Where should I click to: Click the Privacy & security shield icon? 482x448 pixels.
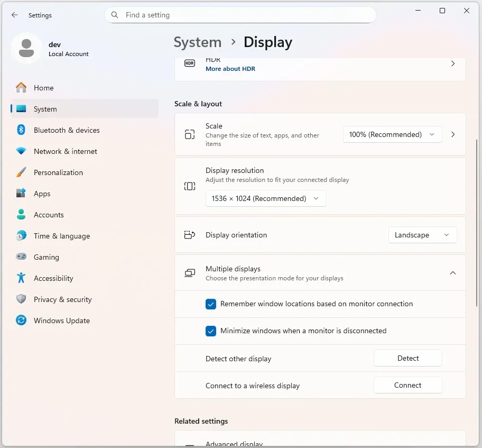(21, 299)
